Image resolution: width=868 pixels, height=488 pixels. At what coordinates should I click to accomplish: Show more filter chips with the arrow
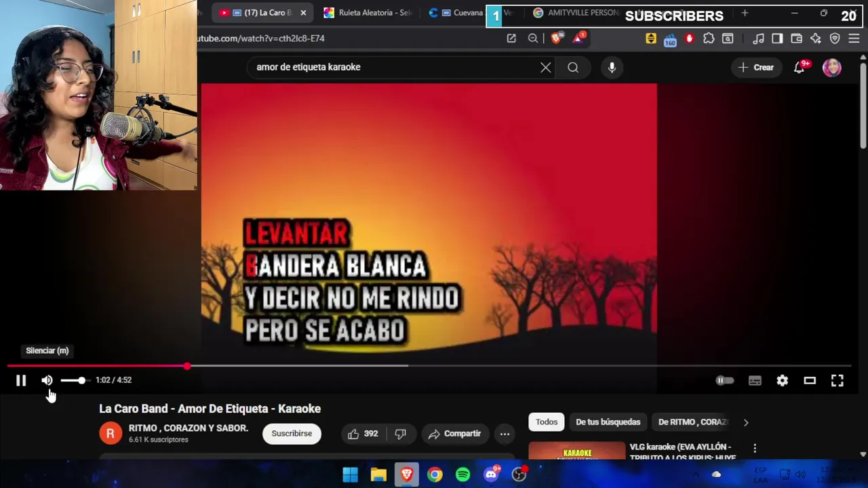(x=746, y=422)
